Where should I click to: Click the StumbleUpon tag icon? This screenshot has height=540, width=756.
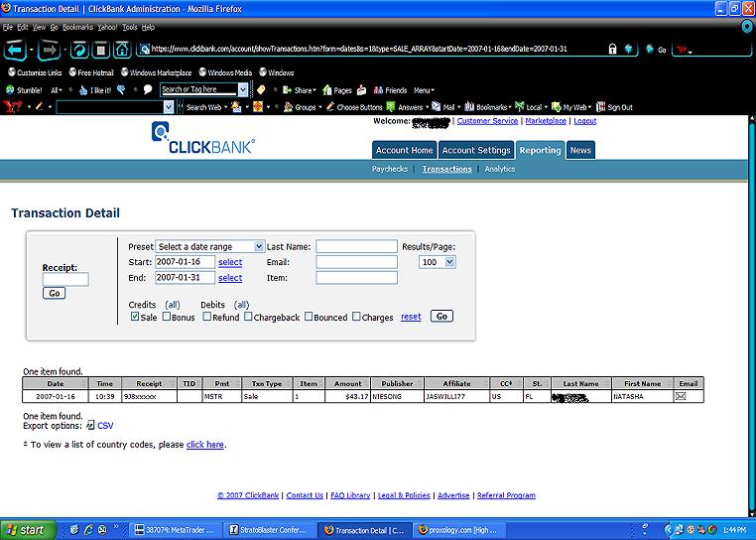point(261,89)
